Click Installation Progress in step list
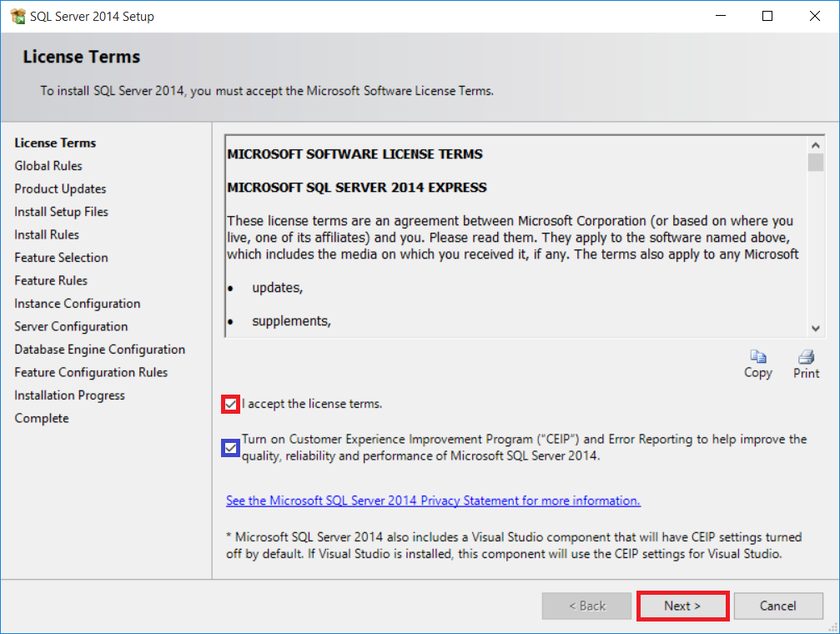This screenshot has height=634, width=840. coord(69,395)
